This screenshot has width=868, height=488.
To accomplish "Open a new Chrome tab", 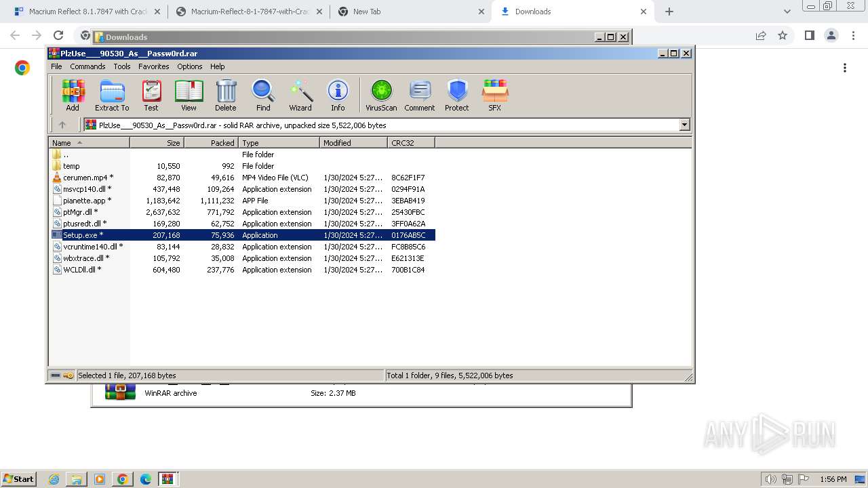I will coord(669,12).
